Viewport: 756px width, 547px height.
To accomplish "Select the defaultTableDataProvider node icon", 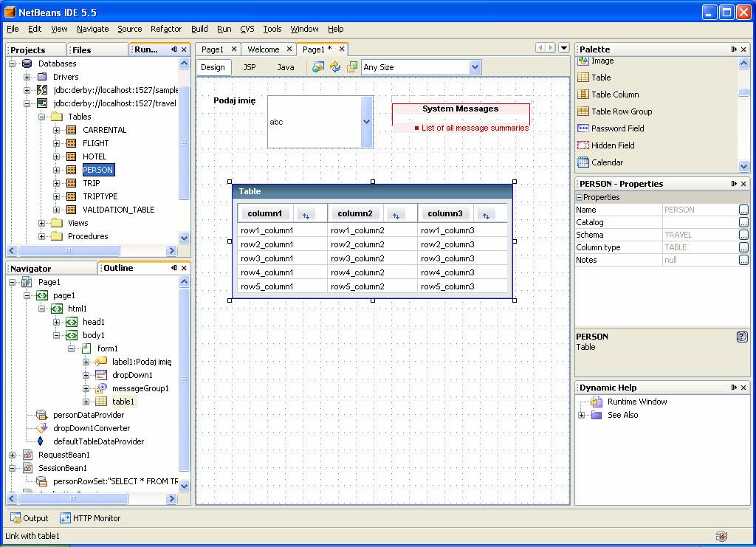I will click(x=41, y=441).
